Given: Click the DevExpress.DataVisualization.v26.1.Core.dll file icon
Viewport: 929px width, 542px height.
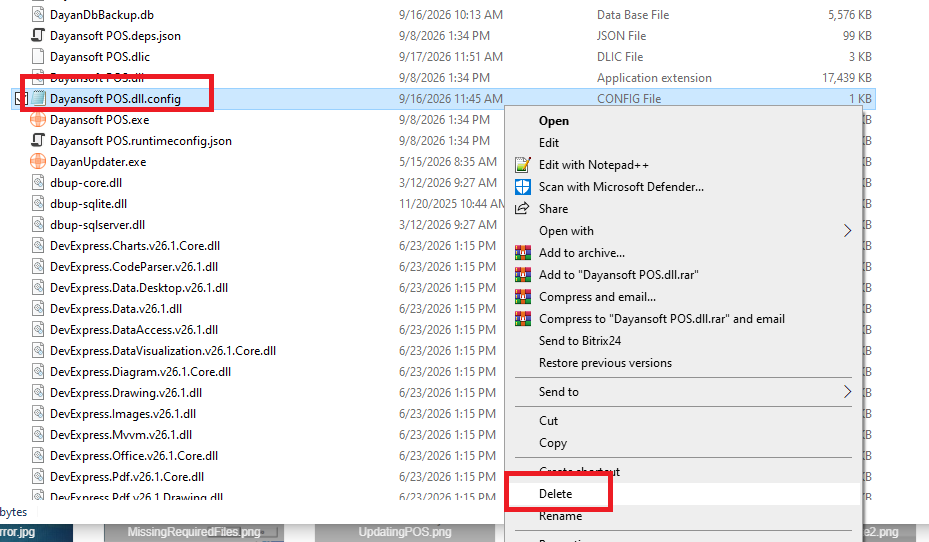Looking at the screenshot, I should 38,351.
